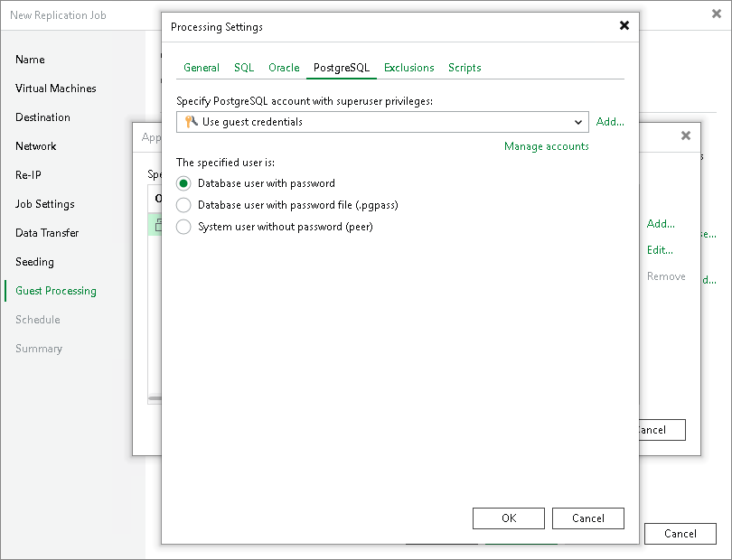Open the Virtual Machines wizard step
Viewport: 732px width, 560px height.
tap(55, 89)
